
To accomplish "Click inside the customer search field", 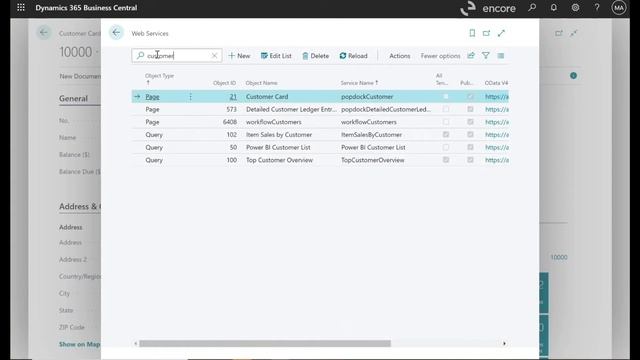I will pyautogui.click(x=177, y=56).
